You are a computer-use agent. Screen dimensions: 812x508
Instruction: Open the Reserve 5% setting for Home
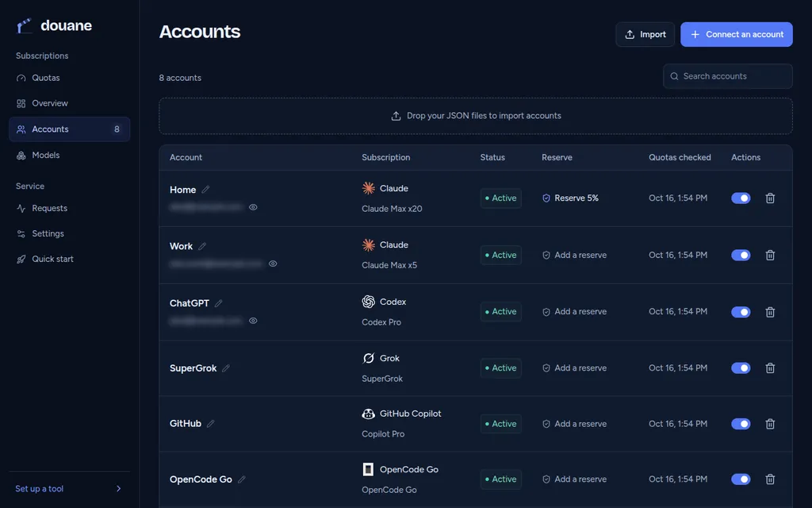(570, 198)
